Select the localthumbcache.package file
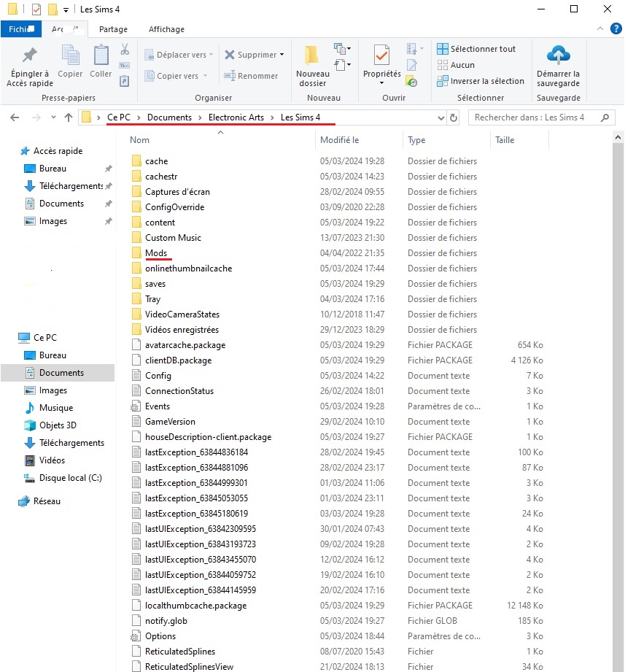Screen dimensions: 625x672 pos(189,606)
